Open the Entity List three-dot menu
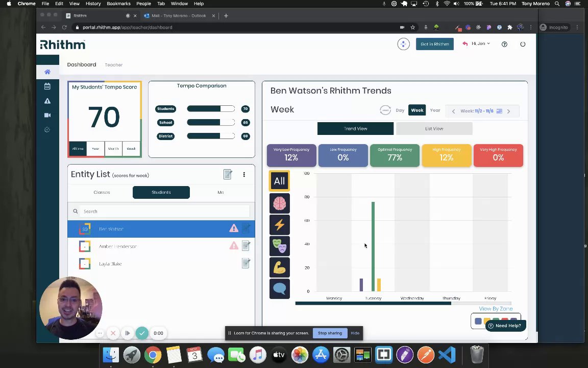Screen dimensions: 588x368 [x=244, y=174]
